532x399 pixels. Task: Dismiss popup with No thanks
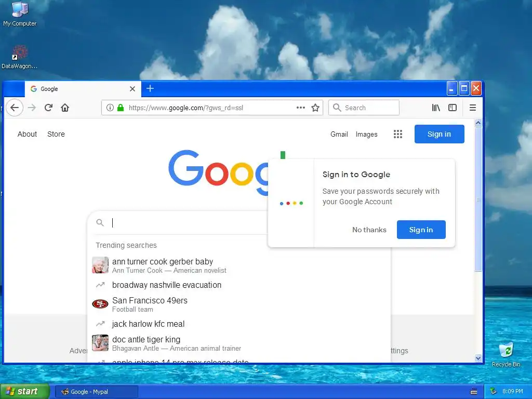[369, 230]
